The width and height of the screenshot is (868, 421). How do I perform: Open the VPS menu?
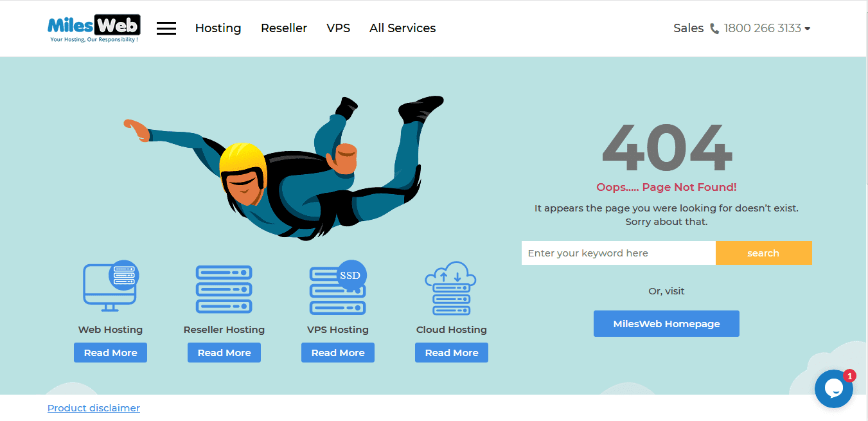point(339,28)
